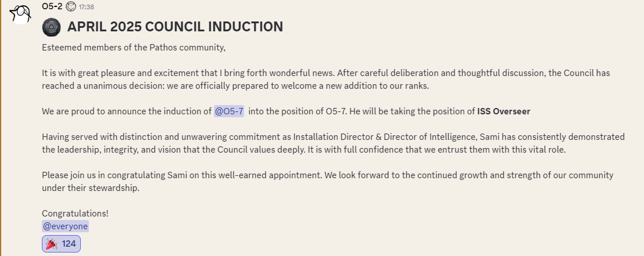Click the bold ISS Overseer text

coord(503,111)
